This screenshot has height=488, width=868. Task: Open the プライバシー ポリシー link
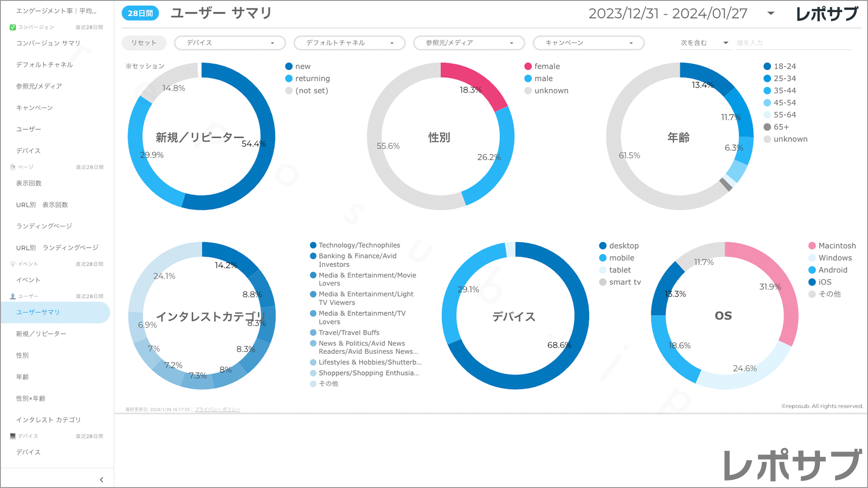point(217,409)
